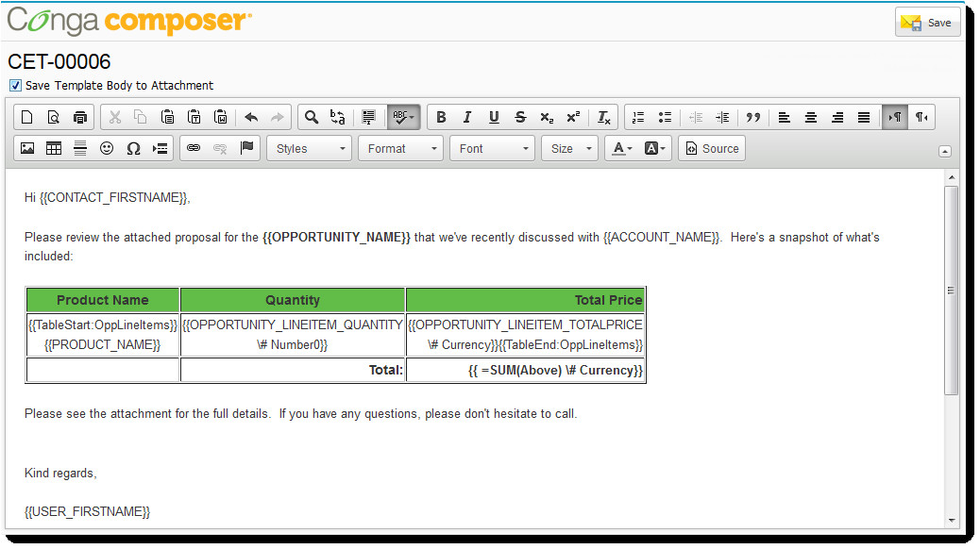Collapse the editor toolbar
The width and height of the screenshot is (980, 549).
[945, 151]
